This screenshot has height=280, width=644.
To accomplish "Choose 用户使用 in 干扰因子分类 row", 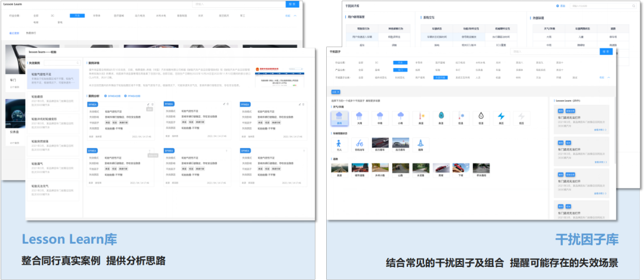I will tap(419, 77).
